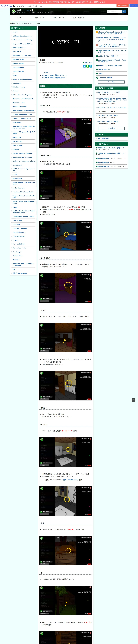Screen dimensions: 138x644
Task: Open the 関連ニュース link in top banner
Action: (99, 2)
